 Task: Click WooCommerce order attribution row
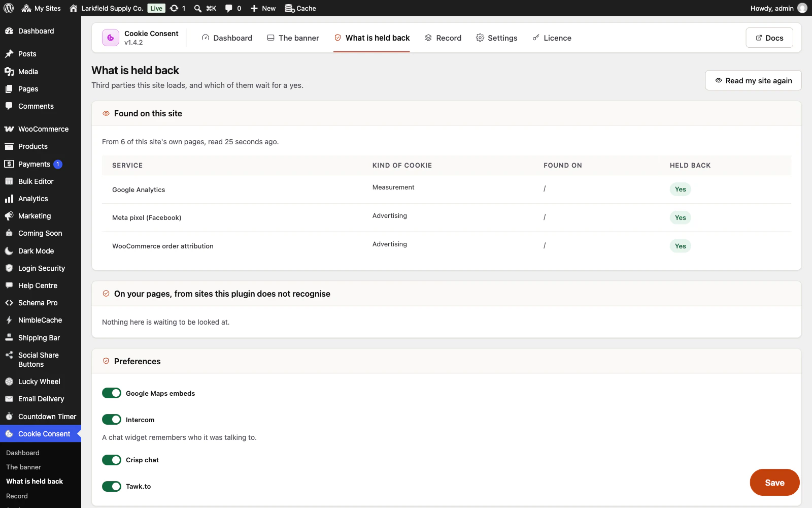coord(447,246)
